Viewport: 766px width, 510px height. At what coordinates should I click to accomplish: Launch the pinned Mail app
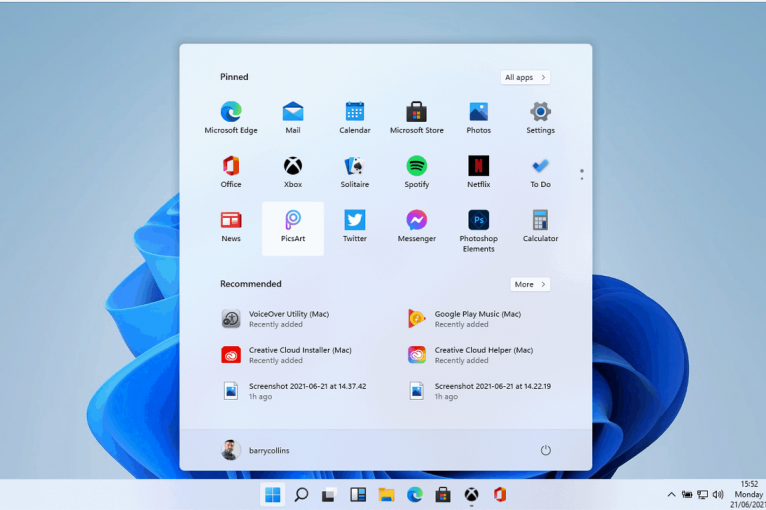click(293, 118)
